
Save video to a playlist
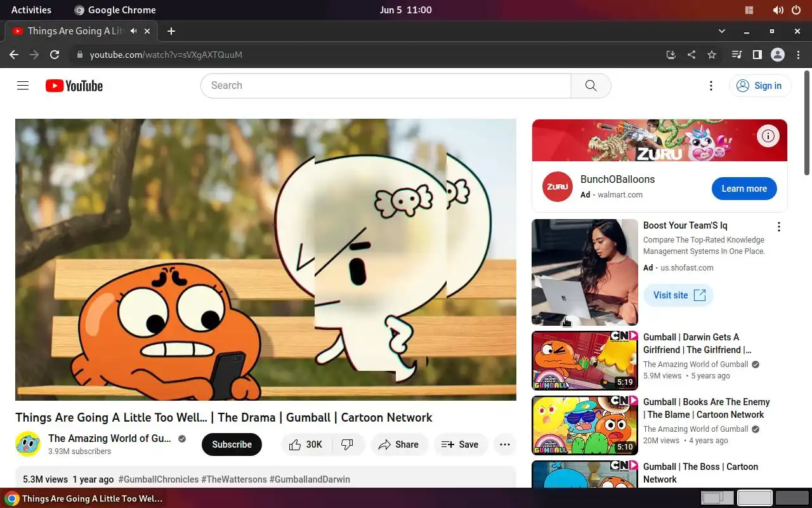[x=460, y=444]
